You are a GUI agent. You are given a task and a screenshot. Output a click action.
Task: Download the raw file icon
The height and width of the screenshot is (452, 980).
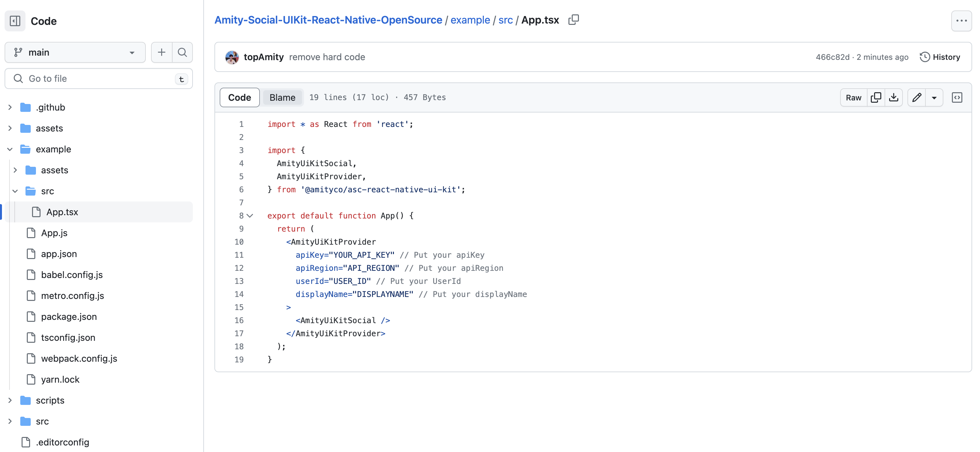(894, 97)
